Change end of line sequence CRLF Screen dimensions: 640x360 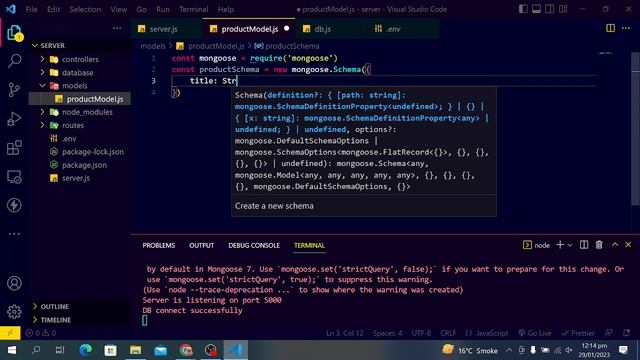[x=448, y=333]
